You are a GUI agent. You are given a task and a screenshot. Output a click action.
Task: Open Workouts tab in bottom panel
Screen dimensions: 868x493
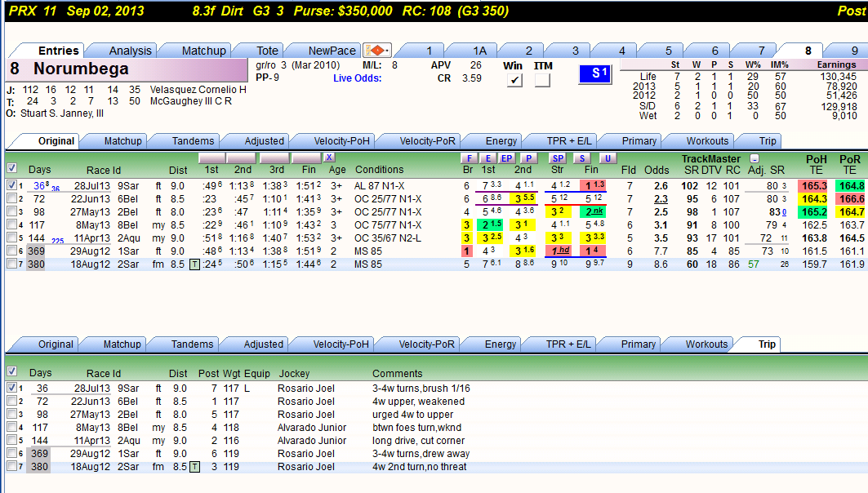tap(706, 344)
